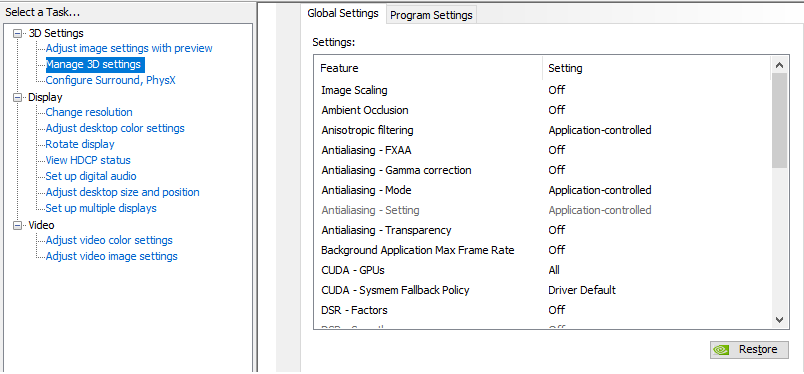This screenshot has width=804, height=374.
Task: Collapse the Display tree node
Action: point(18,97)
